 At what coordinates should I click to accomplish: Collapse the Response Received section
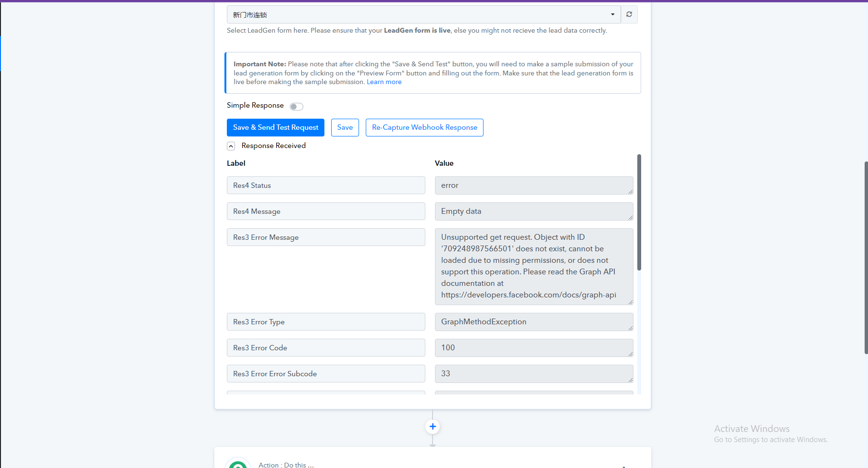pos(231,146)
